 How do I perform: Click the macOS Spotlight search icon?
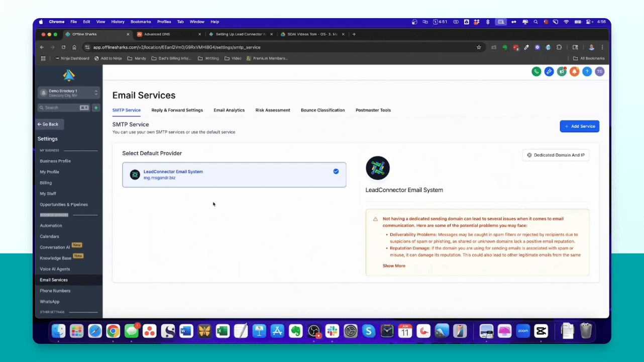[x=536, y=22]
